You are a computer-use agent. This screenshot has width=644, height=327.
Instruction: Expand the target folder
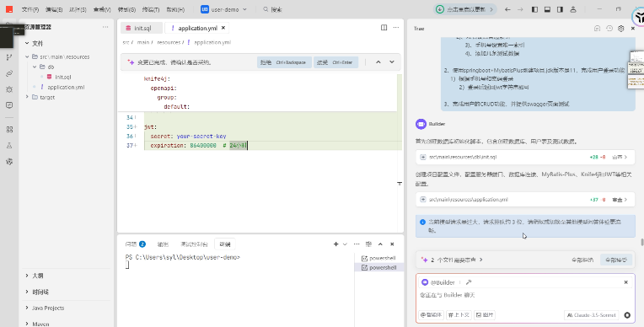coord(27,97)
